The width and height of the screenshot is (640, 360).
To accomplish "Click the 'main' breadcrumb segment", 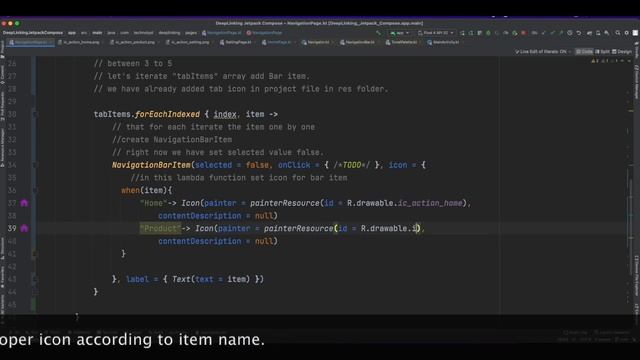I will pyautogui.click(x=97, y=33).
